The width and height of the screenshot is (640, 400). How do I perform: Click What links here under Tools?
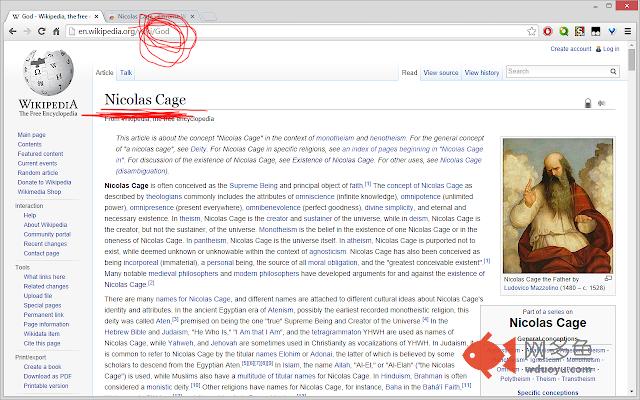point(44,277)
